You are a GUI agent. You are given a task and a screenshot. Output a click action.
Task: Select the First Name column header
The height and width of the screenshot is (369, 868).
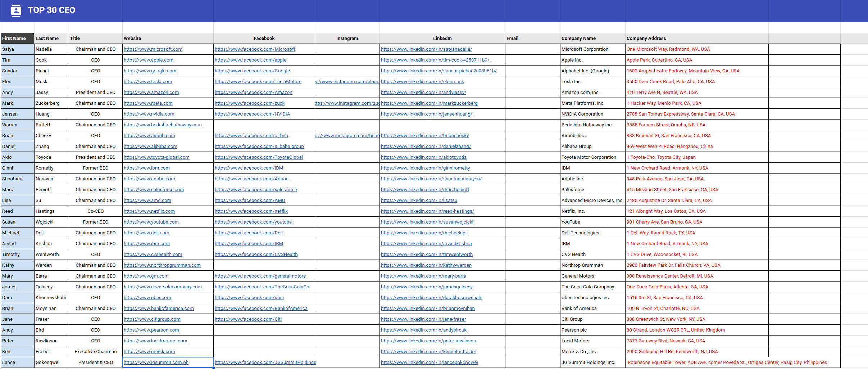pos(17,39)
